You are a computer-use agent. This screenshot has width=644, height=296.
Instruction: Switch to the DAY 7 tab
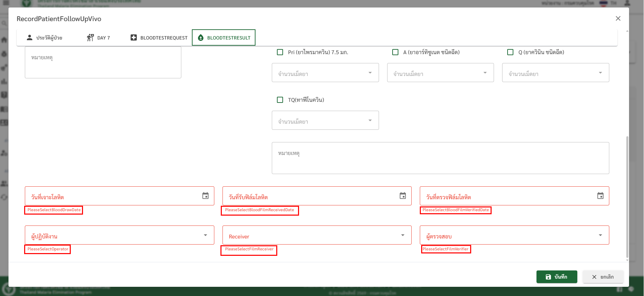click(x=99, y=37)
